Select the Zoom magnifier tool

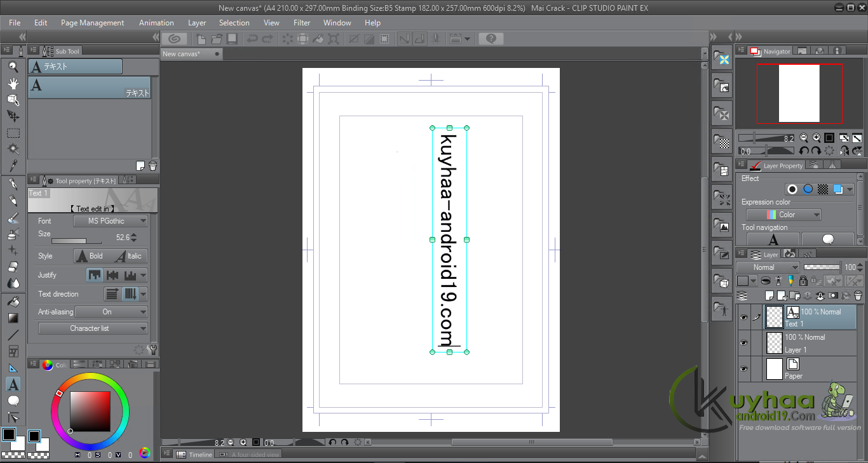coord(13,65)
